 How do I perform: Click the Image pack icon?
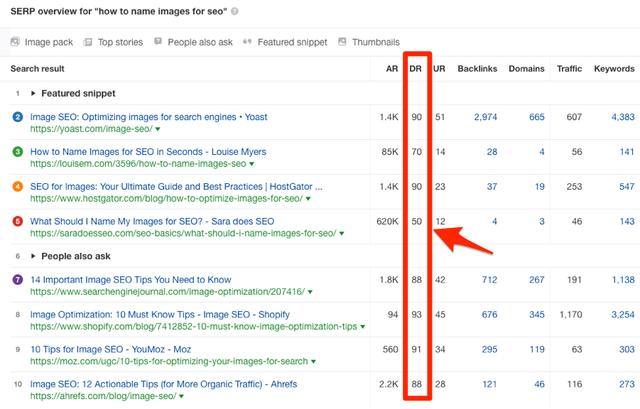tap(15, 42)
